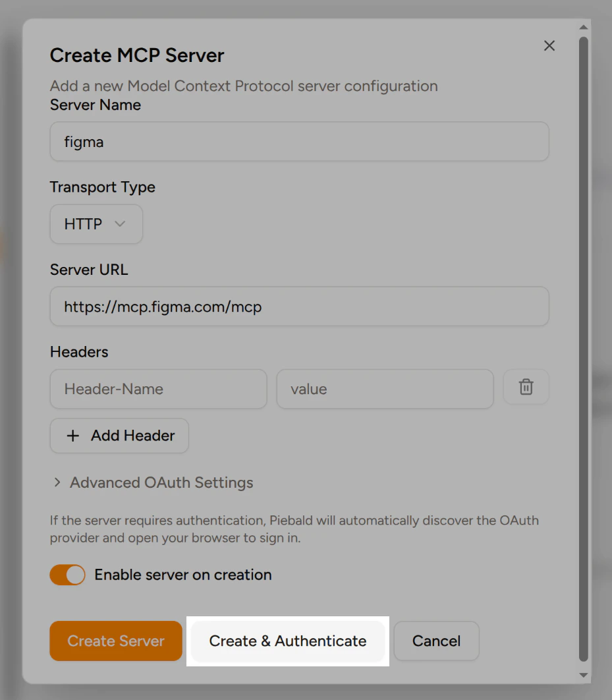Click the 'If the server requires authentication' note
612x700 pixels.
tap(294, 529)
